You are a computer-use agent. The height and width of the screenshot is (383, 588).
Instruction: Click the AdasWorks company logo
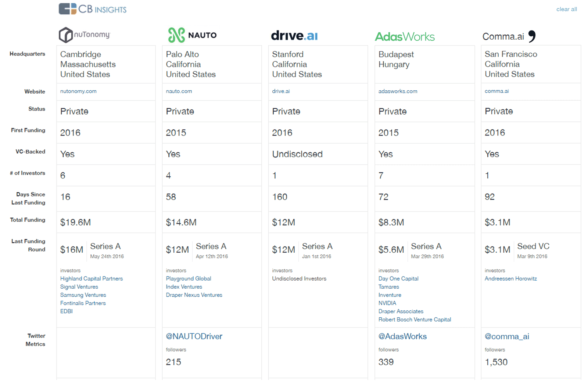pyautogui.click(x=405, y=36)
